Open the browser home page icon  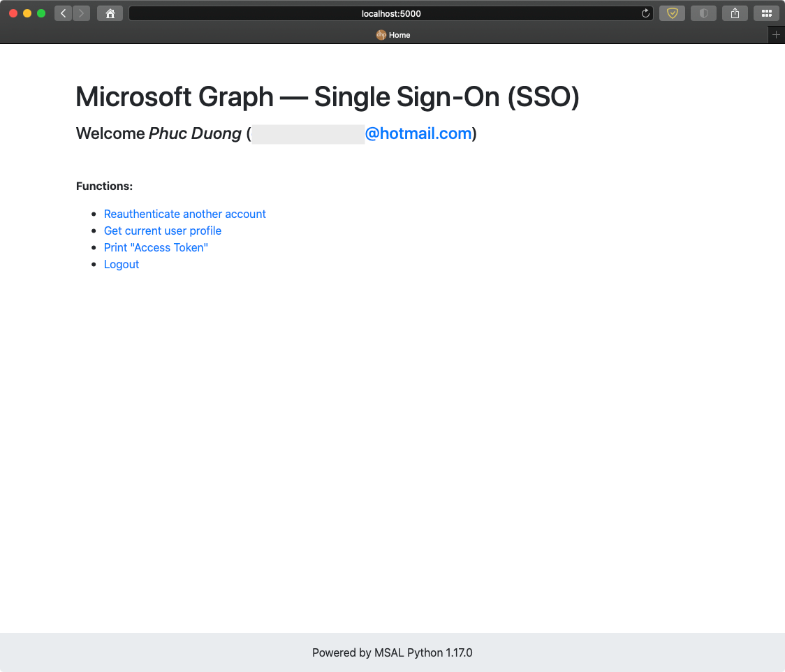pyautogui.click(x=110, y=13)
